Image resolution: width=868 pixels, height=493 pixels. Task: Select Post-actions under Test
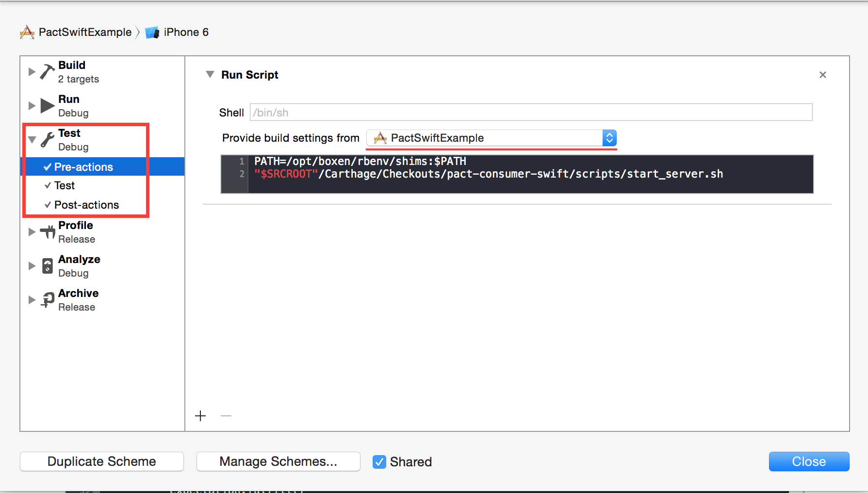click(86, 205)
